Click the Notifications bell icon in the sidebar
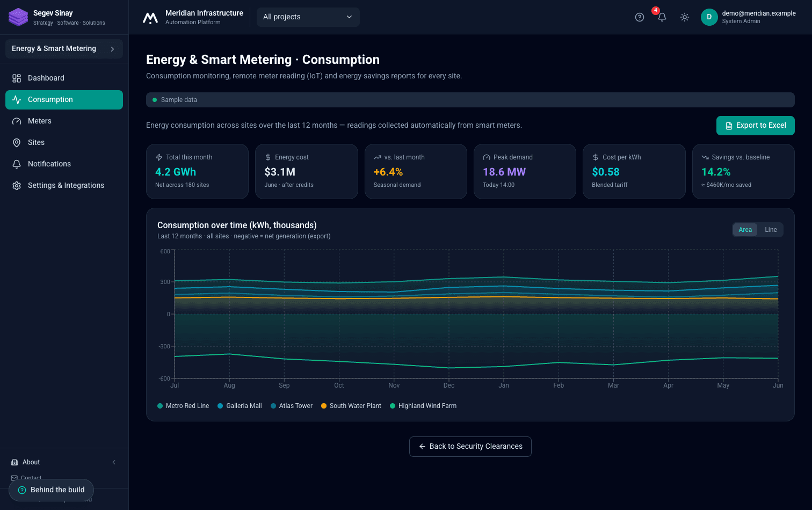 [x=17, y=164]
